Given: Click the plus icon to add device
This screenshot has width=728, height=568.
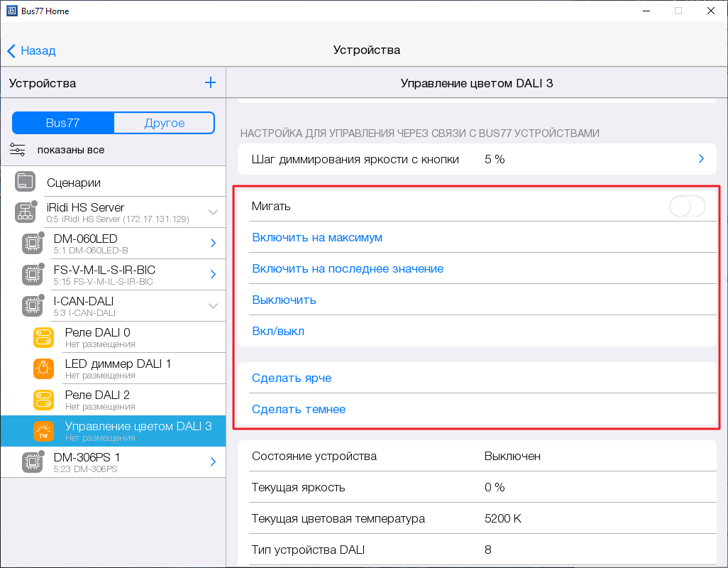Looking at the screenshot, I should (x=210, y=83).
